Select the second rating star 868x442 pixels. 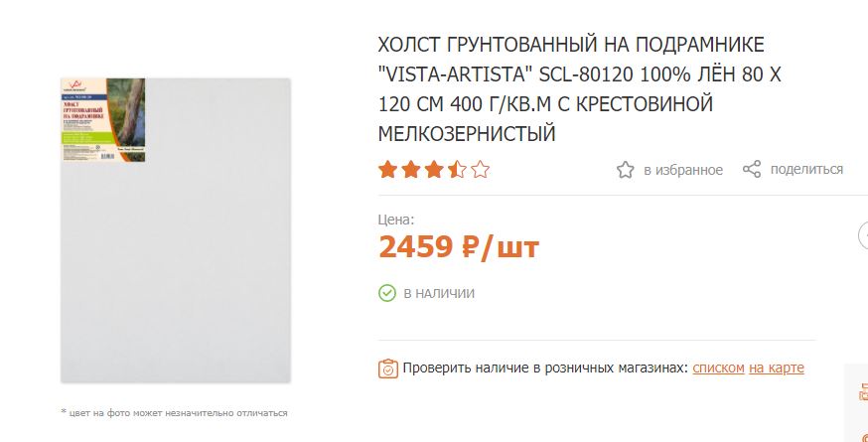411,170
